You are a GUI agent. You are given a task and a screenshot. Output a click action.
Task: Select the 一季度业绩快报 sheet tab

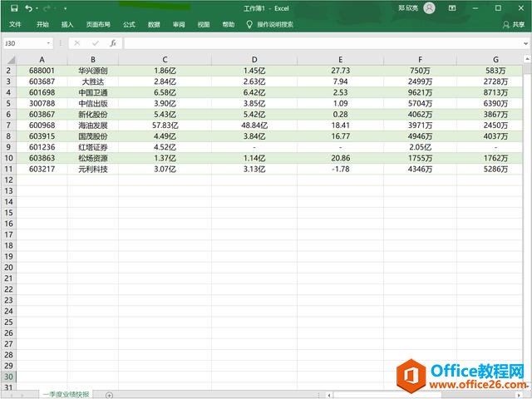pyautogui.click(x=66, y=394)
